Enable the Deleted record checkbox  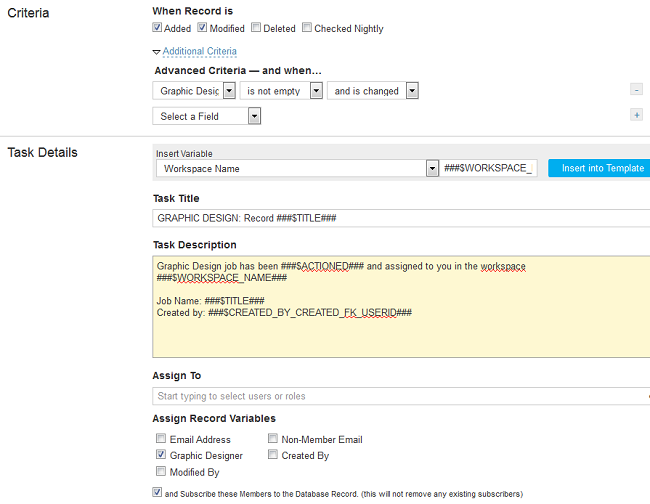[257, 28]
